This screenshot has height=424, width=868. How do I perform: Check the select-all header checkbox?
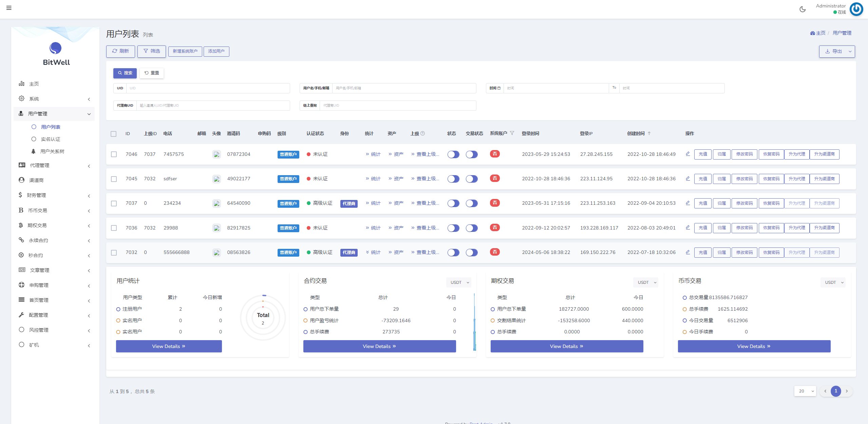point(114,134)
